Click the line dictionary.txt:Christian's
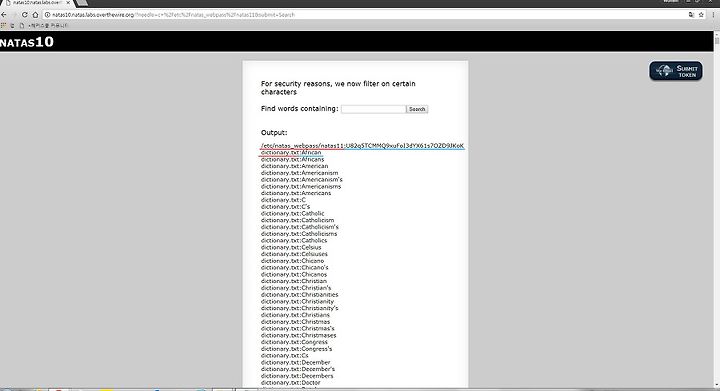Image resolution: width=720 pixels, height=391 pixels. (296, 288)
